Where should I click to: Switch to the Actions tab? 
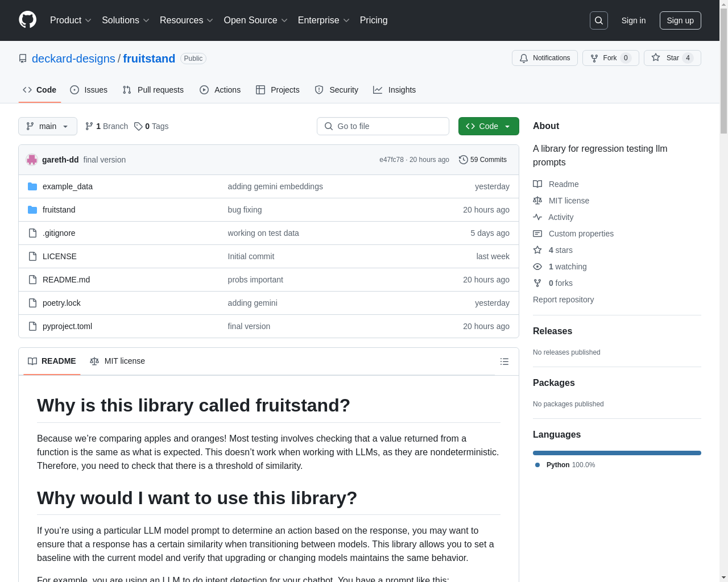coord(220,90)
